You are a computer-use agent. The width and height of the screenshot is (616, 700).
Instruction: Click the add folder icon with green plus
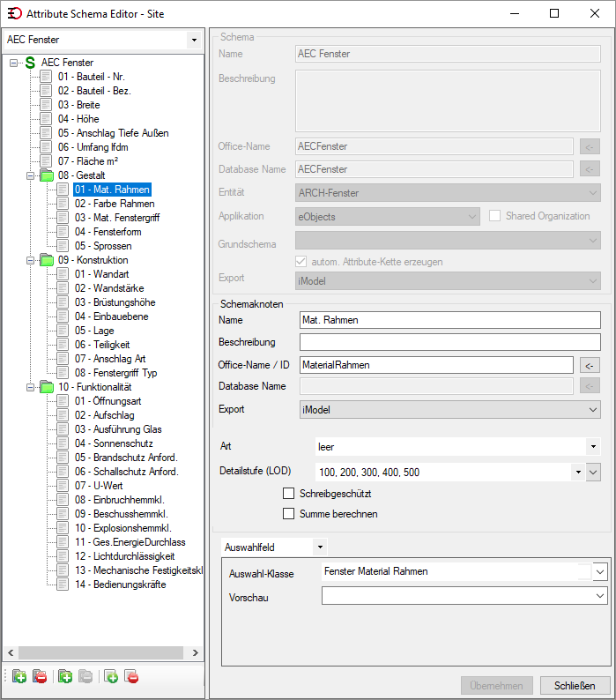coord(65,676)
